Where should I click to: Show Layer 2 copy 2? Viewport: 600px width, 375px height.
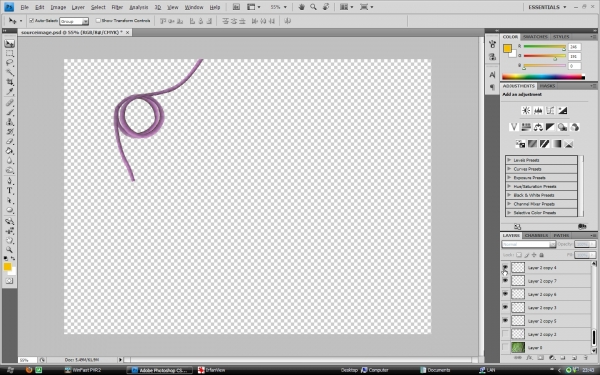coord(505,334)
